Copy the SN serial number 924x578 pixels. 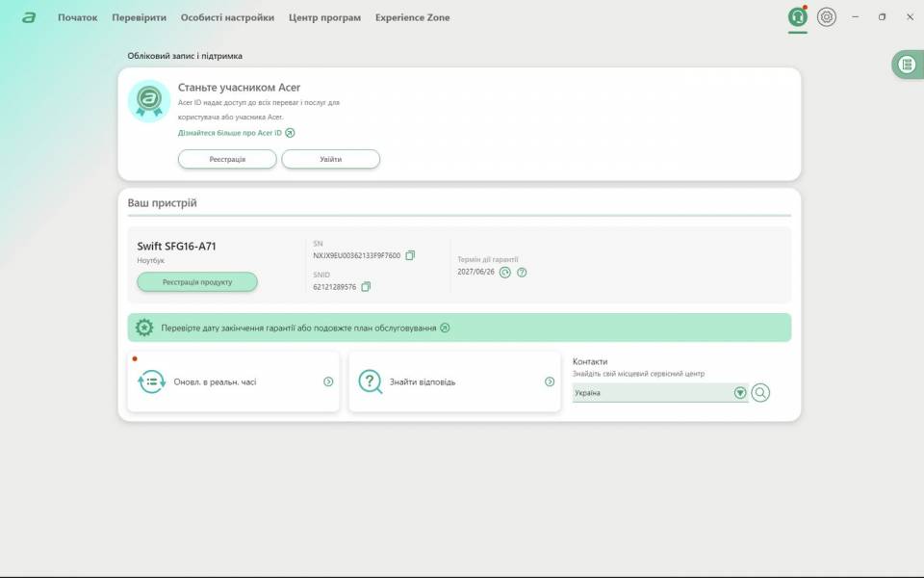pyautogui.click(x=410, y=255)
